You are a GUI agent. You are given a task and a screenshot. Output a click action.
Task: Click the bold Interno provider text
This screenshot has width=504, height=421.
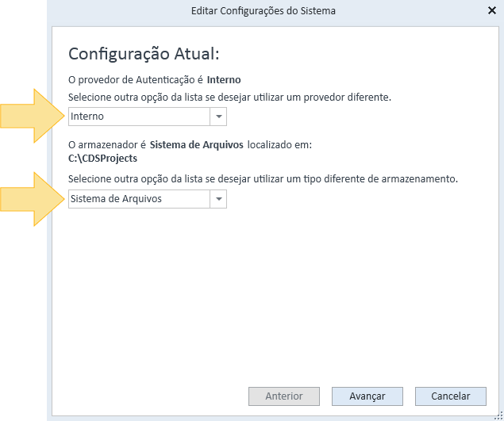(224, 79)
